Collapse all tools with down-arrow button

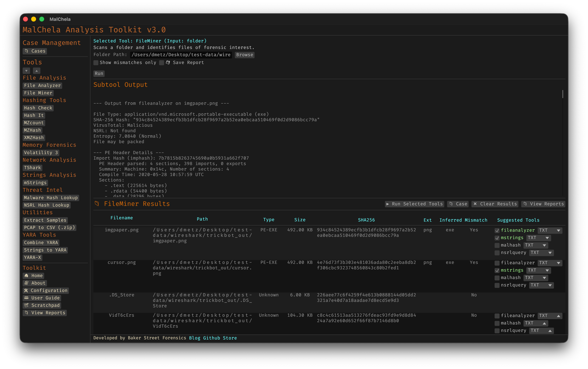(26, 71)
